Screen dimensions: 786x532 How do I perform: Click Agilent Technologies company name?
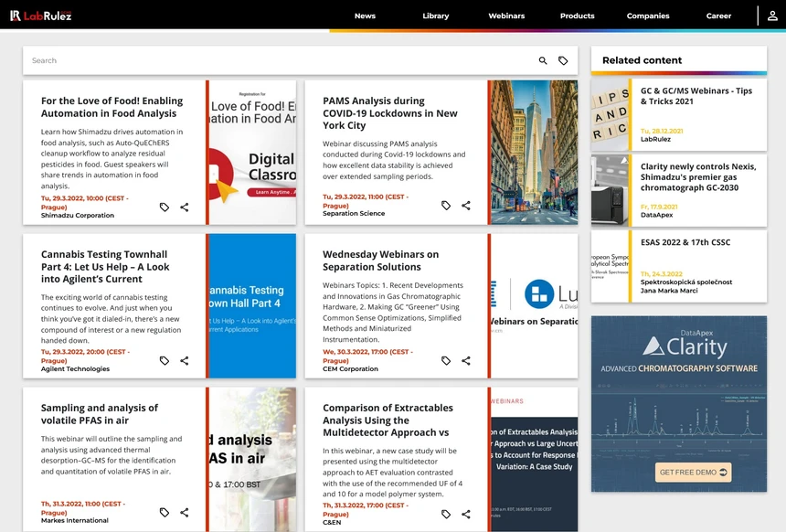[75, 369]
